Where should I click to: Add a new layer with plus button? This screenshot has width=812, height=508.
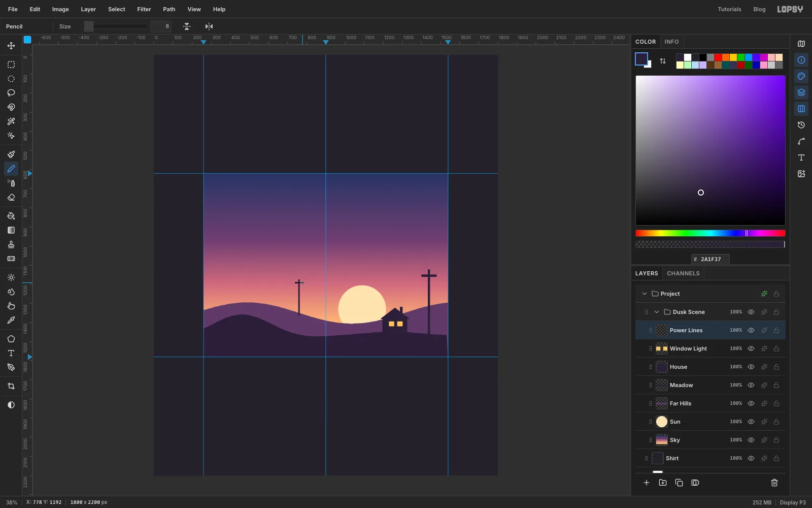[x=647, y=483]
